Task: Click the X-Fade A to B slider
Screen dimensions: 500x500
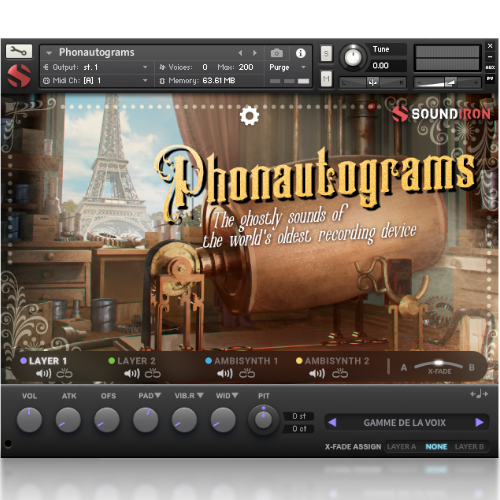Action: (x=438, y=364)
